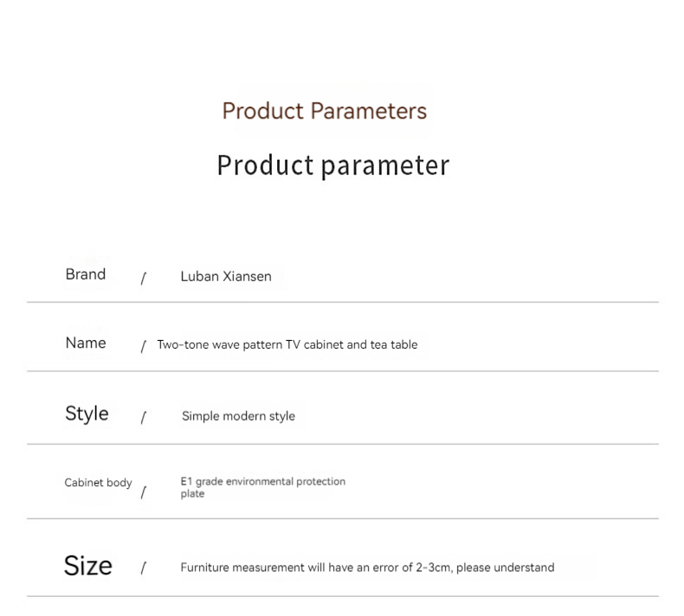Click the brown "Product Parameters" heading

[x=324, y=111]
